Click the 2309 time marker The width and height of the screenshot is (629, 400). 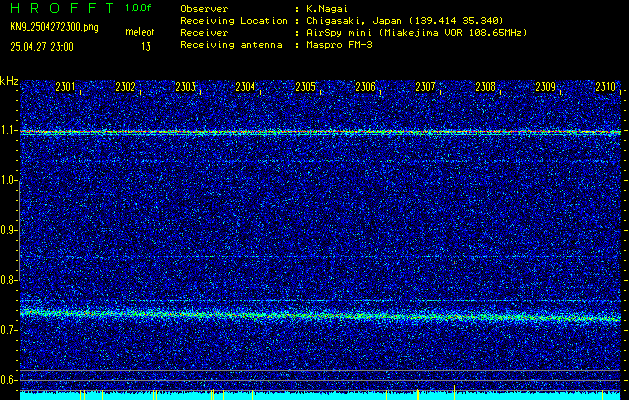(546, 87)
